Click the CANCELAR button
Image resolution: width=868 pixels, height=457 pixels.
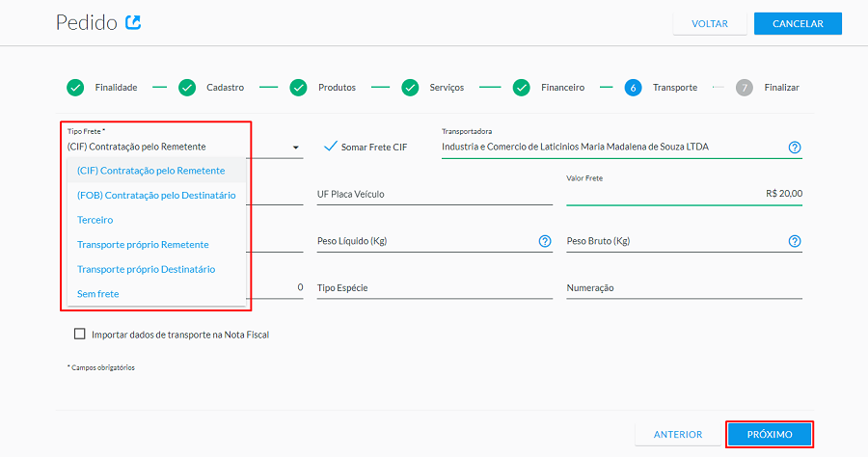(798, 24)
